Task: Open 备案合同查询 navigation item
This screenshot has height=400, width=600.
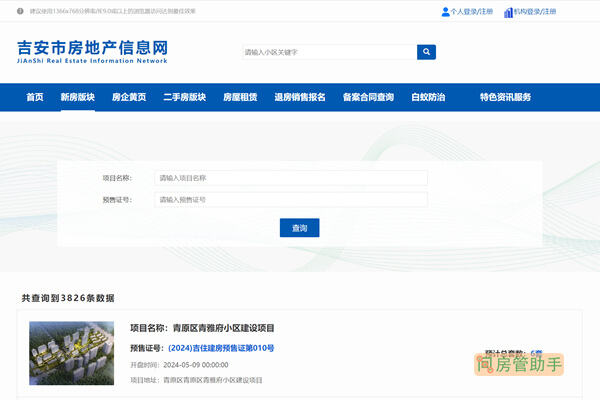Action: (x=368, y=97)
